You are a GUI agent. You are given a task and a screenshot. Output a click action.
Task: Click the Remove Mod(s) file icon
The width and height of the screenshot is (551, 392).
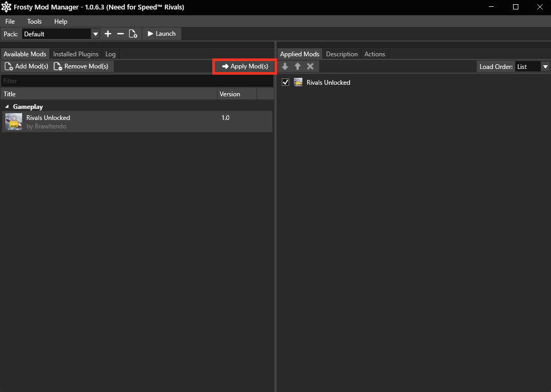tap(57, 66)
